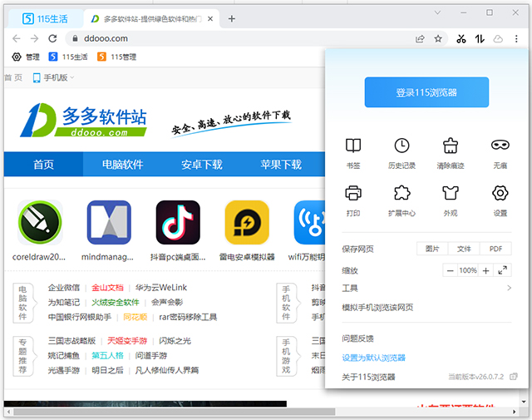The width and height of the screenshot is (532, 420).
Task: Open the 书签 bookmarks icon in menu
Action: coord(352,146)
